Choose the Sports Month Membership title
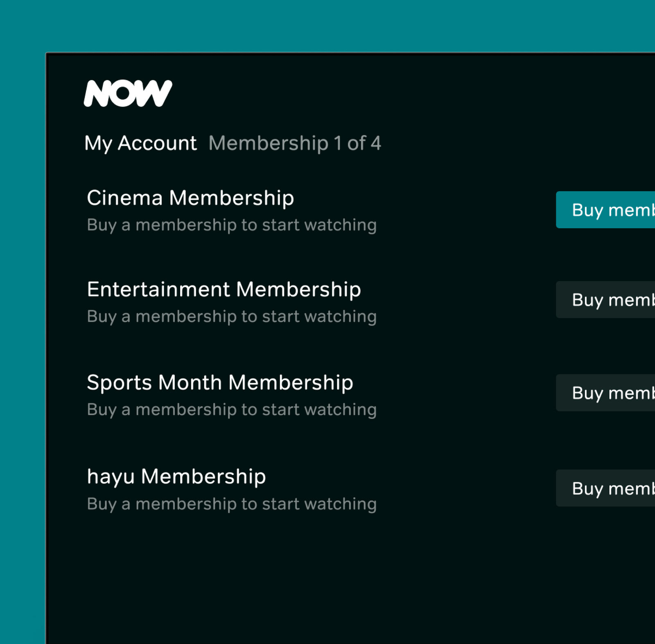This screenshot has width=655, height=644. [x=220, y=383]
